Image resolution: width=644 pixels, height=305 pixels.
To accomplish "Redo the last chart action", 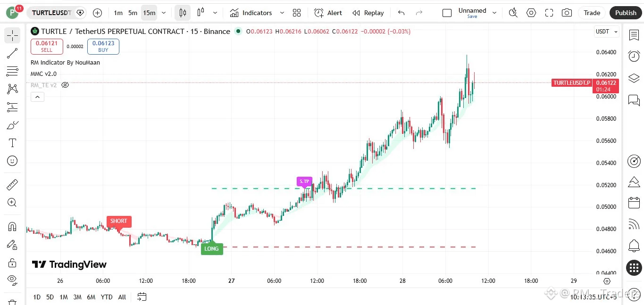I will (x=419, y=13).
